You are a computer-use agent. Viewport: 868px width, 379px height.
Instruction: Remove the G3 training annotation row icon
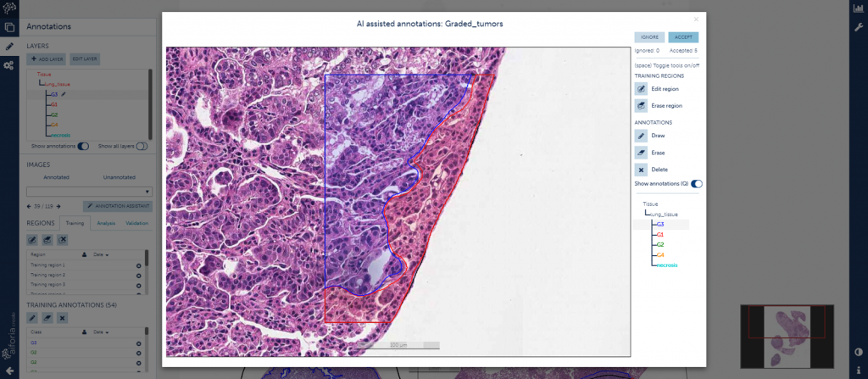click(138, 343)
